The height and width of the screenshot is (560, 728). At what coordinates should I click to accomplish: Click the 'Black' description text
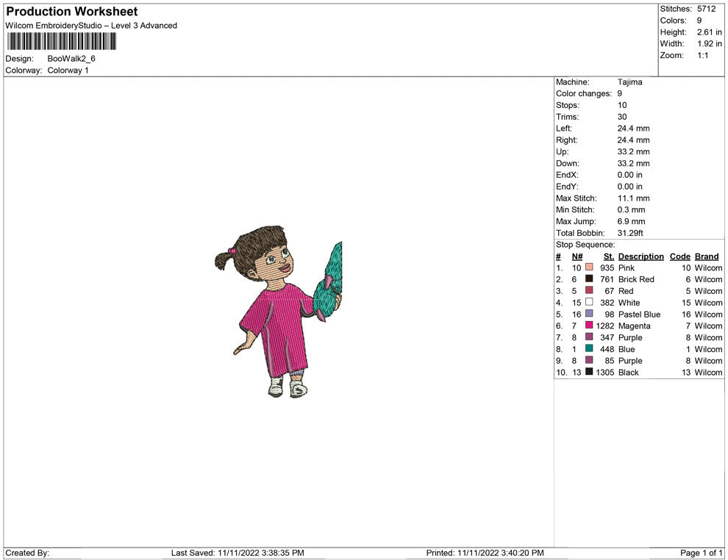pyautogui.click(x=628, y=372)
